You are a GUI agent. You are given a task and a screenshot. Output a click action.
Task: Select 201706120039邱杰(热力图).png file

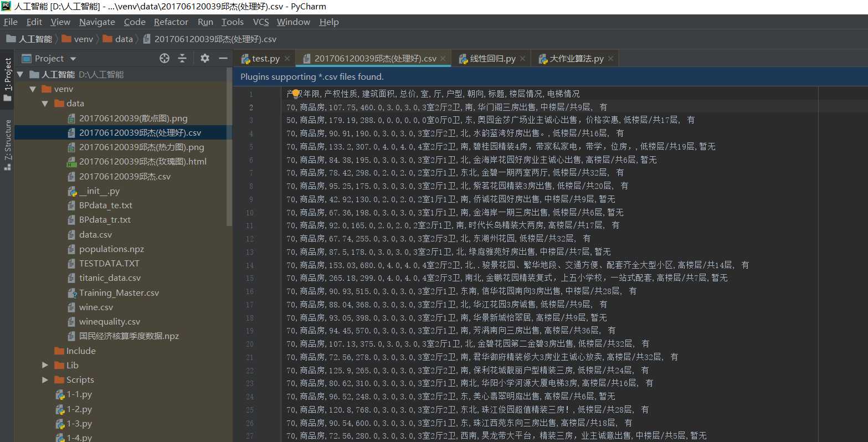click(x=141, y=147)
